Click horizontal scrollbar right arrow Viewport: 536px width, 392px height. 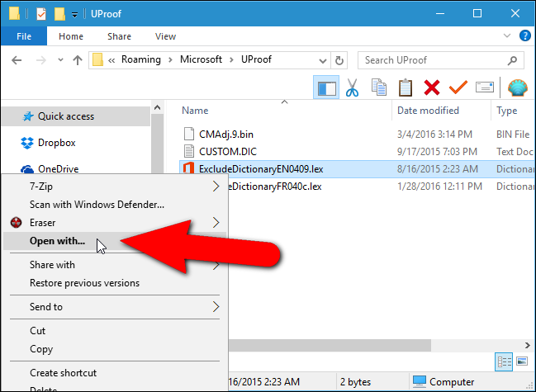(528, 345)
